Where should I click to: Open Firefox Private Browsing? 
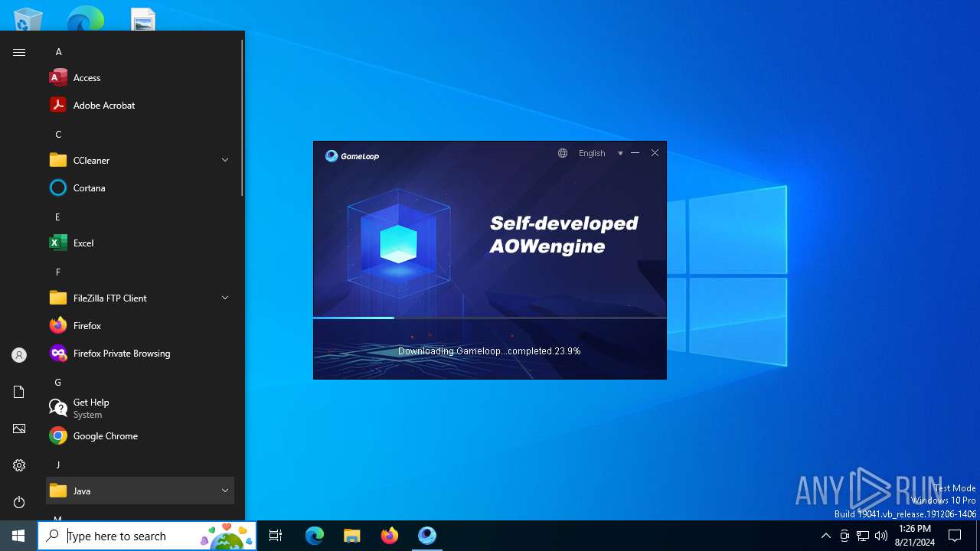140,353
